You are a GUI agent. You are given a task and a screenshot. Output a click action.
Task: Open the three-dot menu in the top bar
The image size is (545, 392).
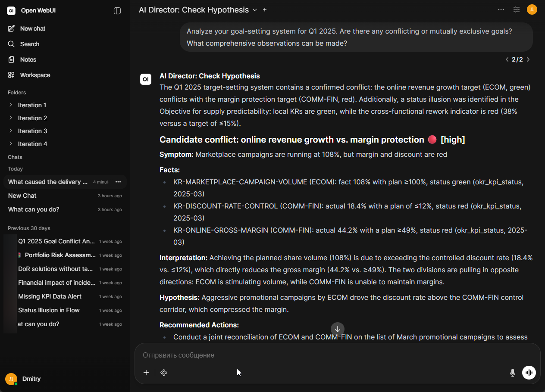501,9
